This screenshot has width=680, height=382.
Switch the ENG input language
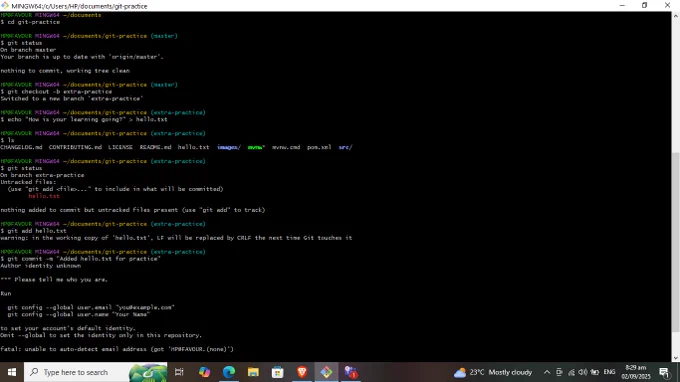[609, 372]
